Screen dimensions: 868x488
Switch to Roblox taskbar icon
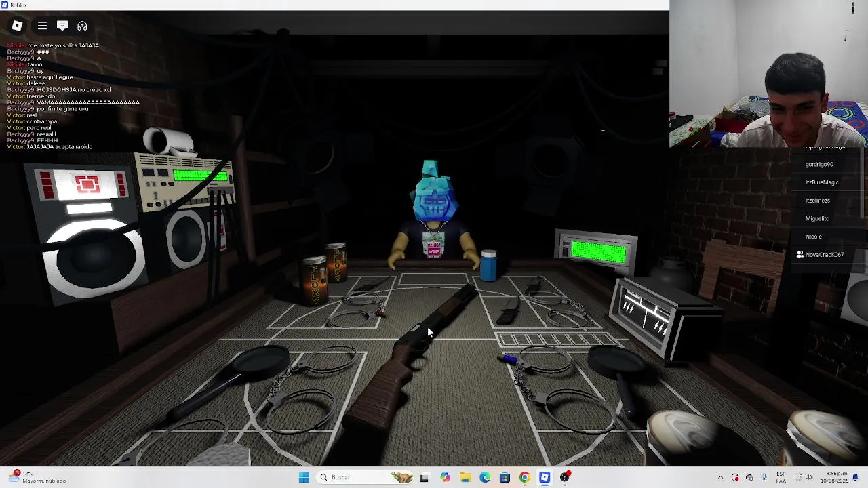[545, 477]
